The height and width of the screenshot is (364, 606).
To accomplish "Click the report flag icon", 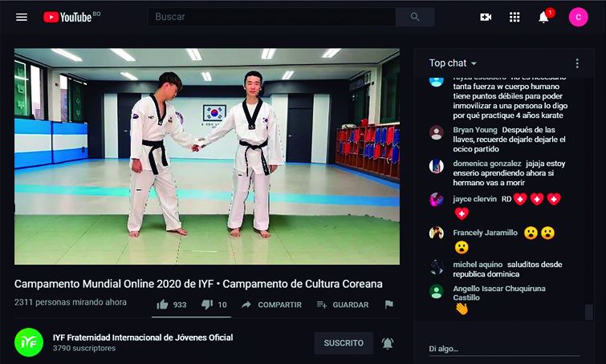I will tap(388, 305).
